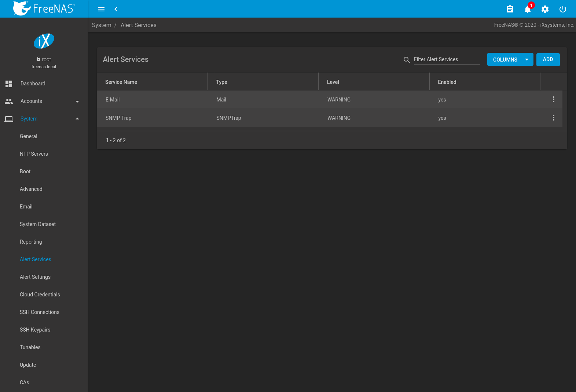Go to Dashboard in sidebar
576x392 pixels.
click(x=33, y=84)
